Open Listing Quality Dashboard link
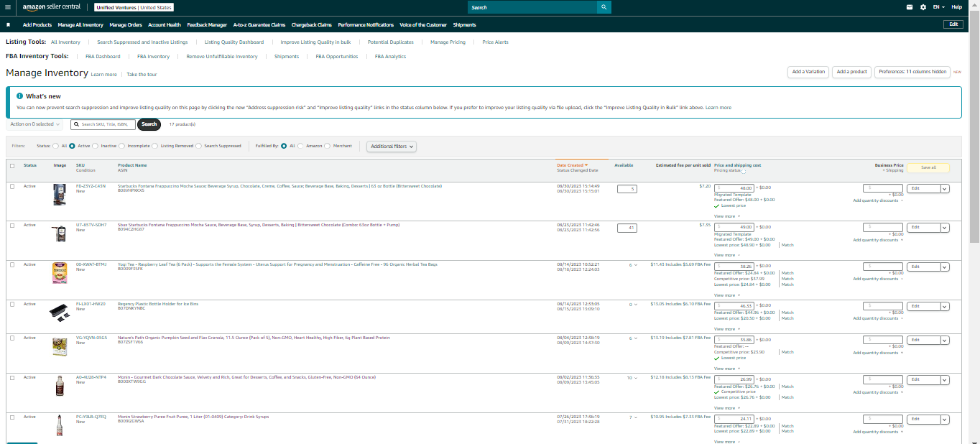Image resolution: width=980 pixels, height=444 pixels. [234, 42]
